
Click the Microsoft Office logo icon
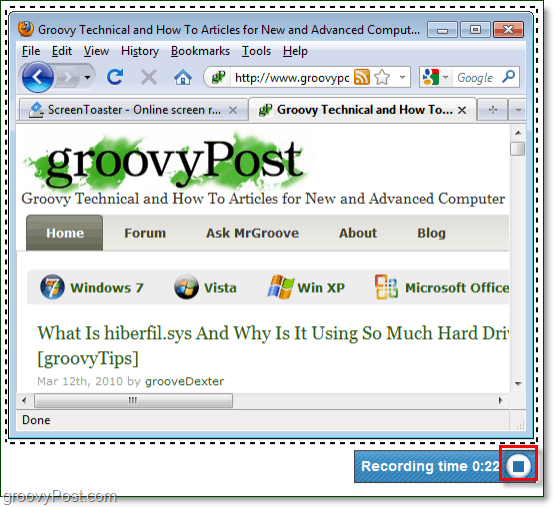386,287
